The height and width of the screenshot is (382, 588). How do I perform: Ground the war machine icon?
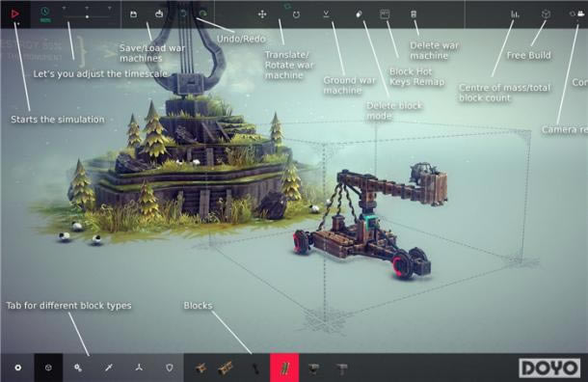pos(326,14)
